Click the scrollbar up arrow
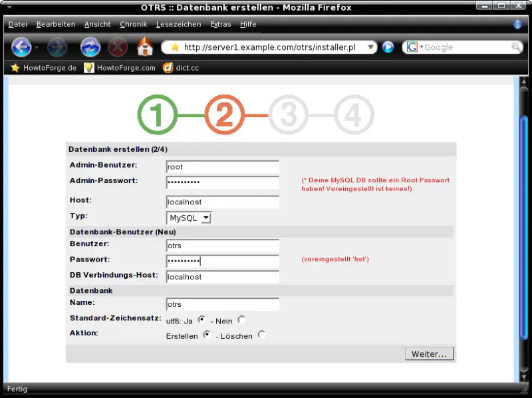 524,82
